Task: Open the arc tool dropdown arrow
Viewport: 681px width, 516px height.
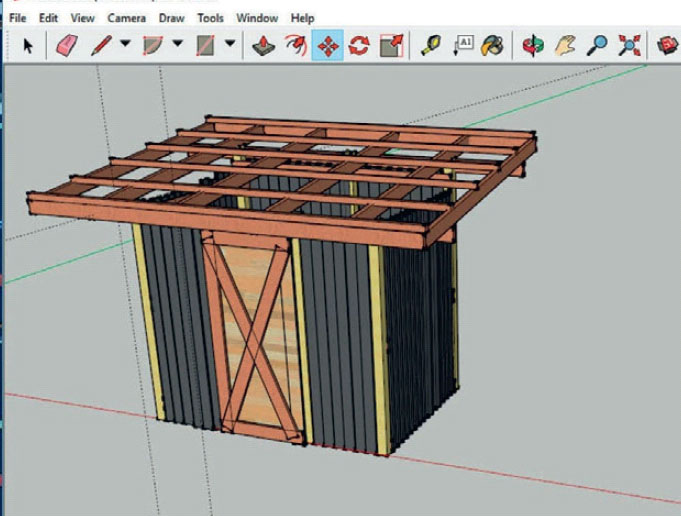Action: (x=177, y=45)
